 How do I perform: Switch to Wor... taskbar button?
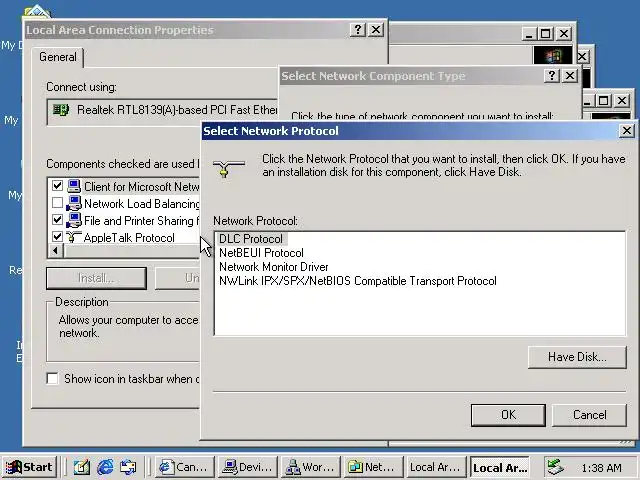(310, 467)
